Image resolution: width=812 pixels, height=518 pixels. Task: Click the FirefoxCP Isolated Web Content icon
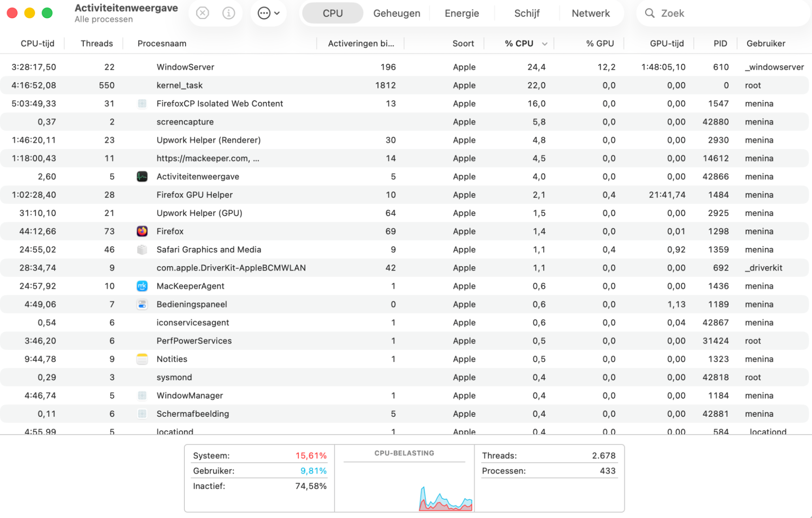click(142, 104)
